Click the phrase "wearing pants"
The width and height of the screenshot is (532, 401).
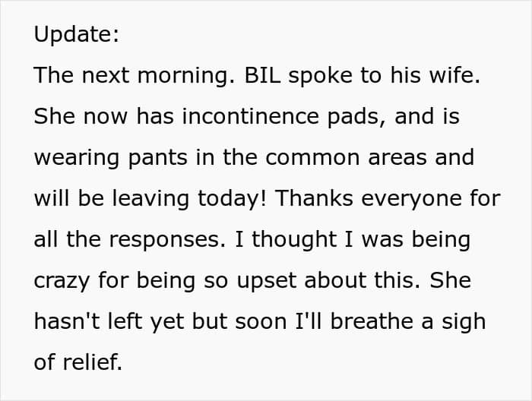click(x=111, y=158)
